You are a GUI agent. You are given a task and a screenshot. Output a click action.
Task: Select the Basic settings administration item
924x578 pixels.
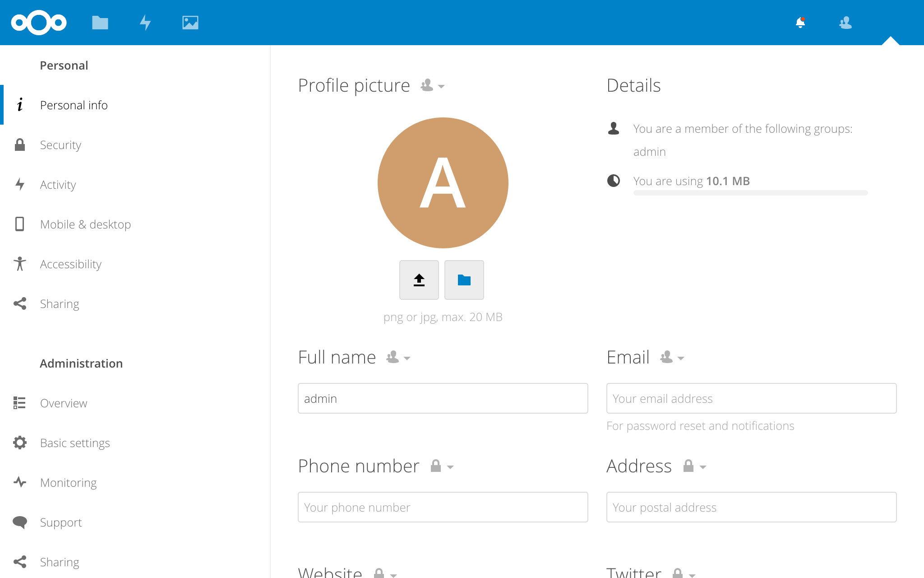click(x=75, y=442)
